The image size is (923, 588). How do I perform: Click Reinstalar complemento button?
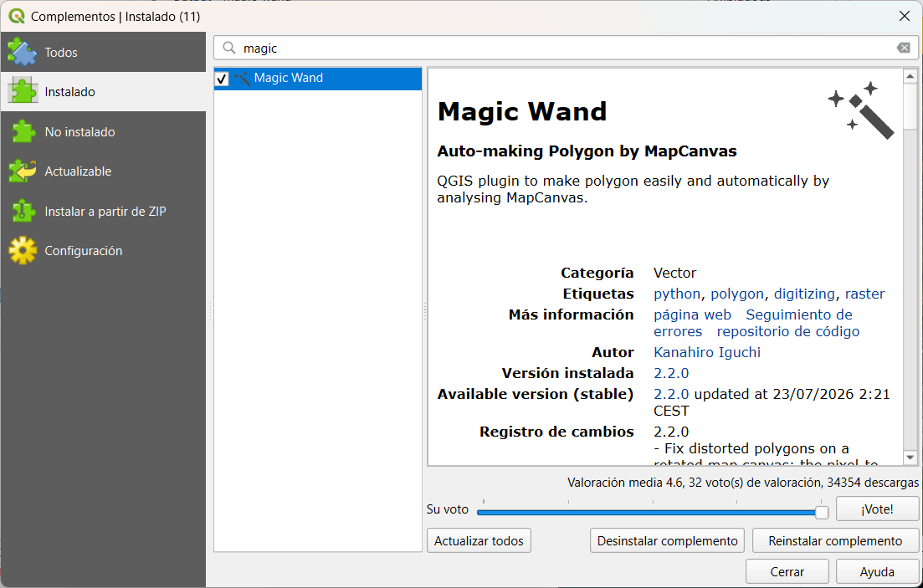tap(835, 541)
